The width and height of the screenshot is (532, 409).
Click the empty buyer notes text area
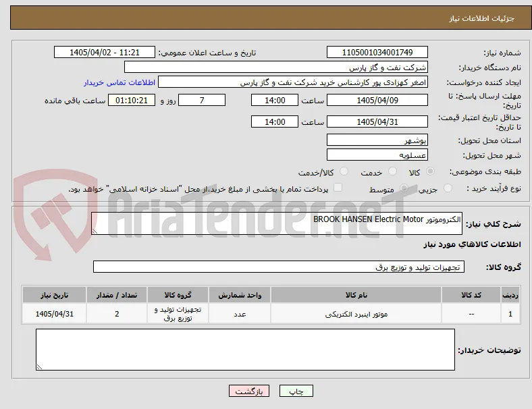(245, 350)
